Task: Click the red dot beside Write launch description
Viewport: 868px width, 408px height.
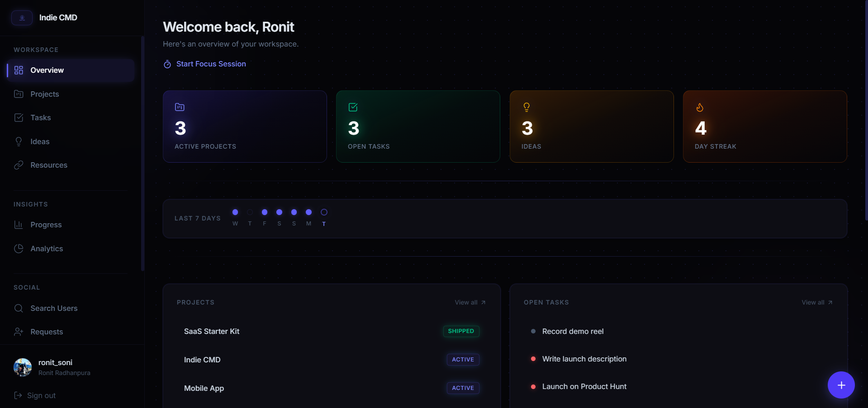Action: click(x=533, y=359)
